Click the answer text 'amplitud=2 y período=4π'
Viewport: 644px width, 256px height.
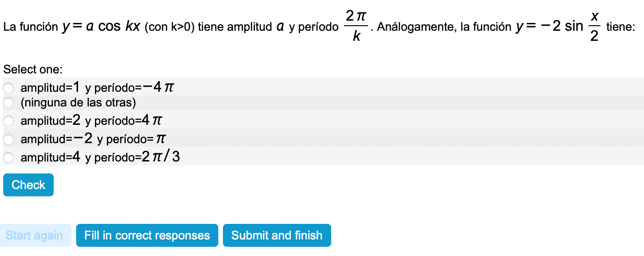pyautogui.click(x=92, y=121)
